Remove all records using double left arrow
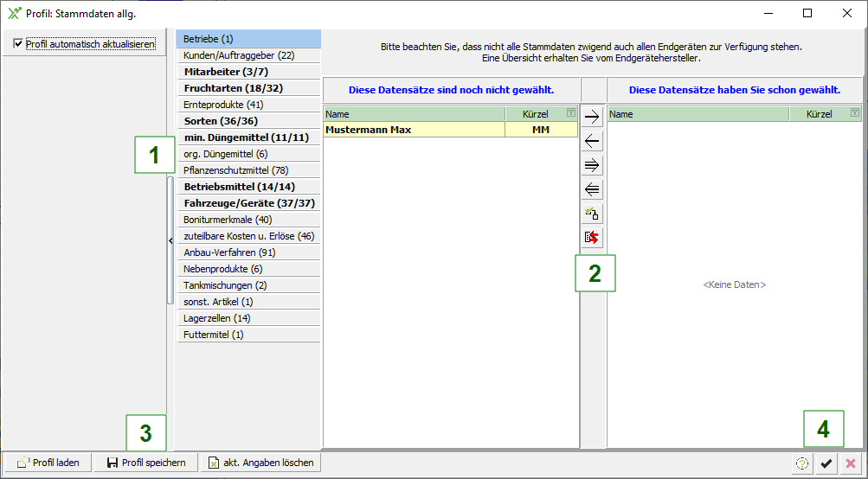Screen dimensions: 868x479 click(x=593, y=189)
